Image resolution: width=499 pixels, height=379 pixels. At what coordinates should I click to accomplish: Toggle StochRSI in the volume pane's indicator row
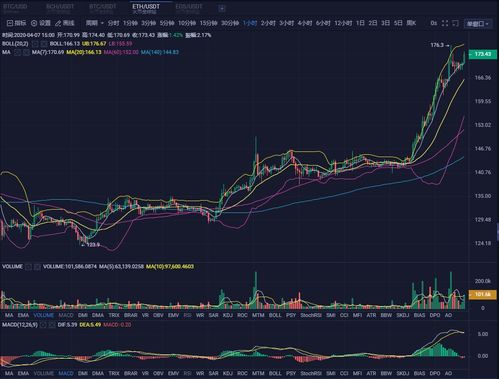[x=311, y=315]
